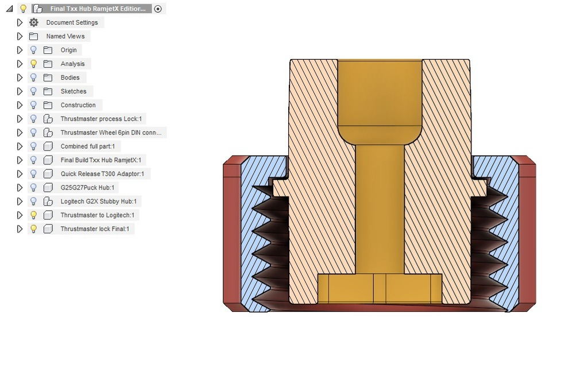Show Logitech G2X Stubby Hub:1 lightbulb

tap(33, 202)
